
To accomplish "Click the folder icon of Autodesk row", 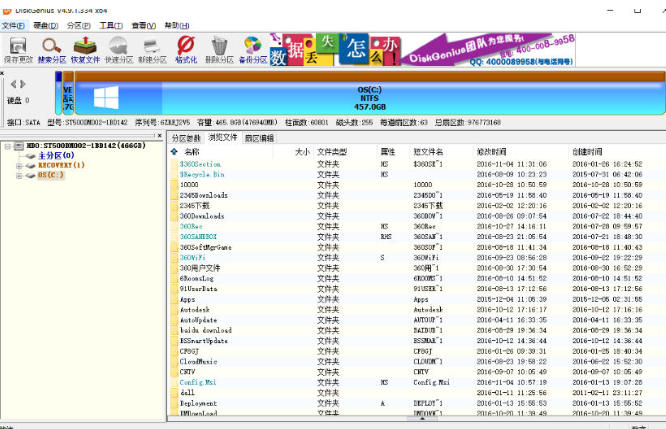I will point(174,310).
